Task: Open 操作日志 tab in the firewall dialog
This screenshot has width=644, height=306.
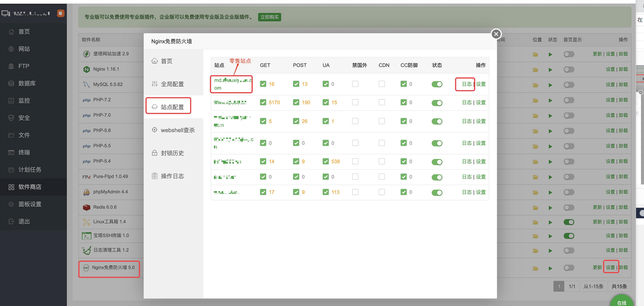Action: coord(168,176)
